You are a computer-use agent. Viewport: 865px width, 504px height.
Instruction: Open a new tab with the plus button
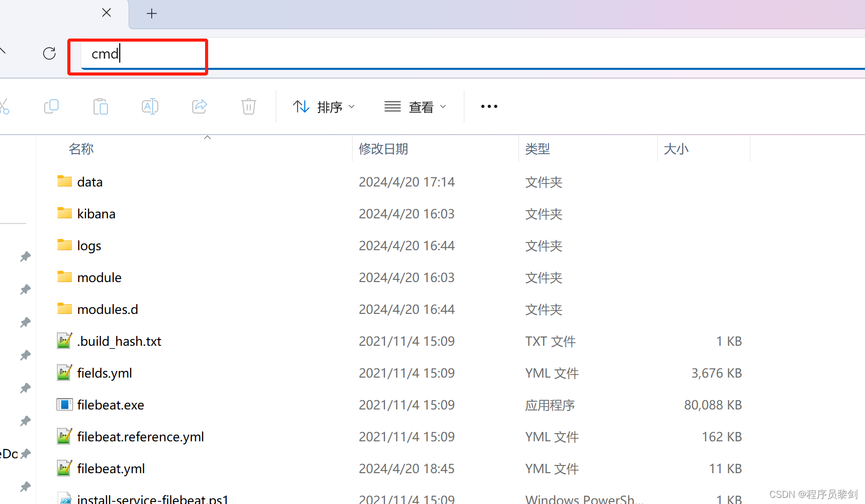[x=151, y=13]
